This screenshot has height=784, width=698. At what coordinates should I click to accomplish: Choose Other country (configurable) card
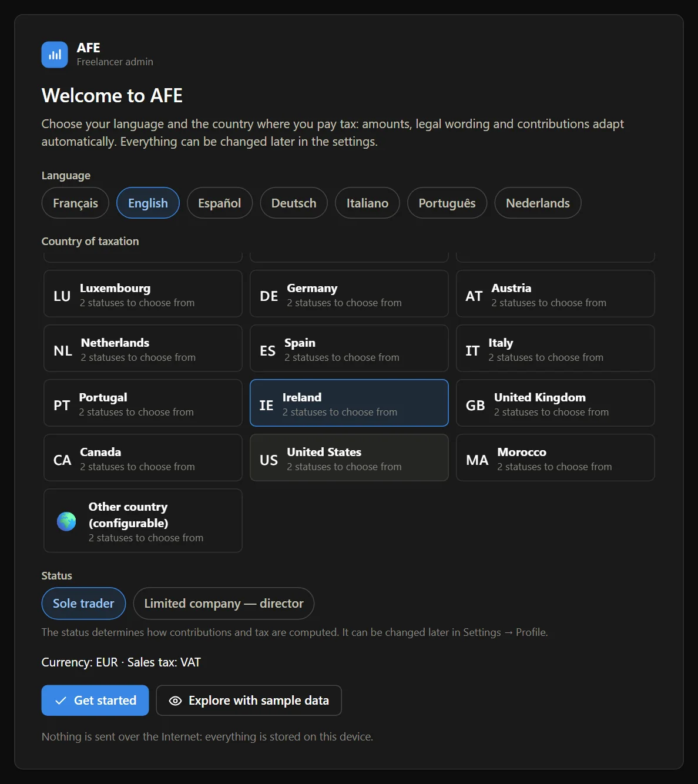[143, 521]
